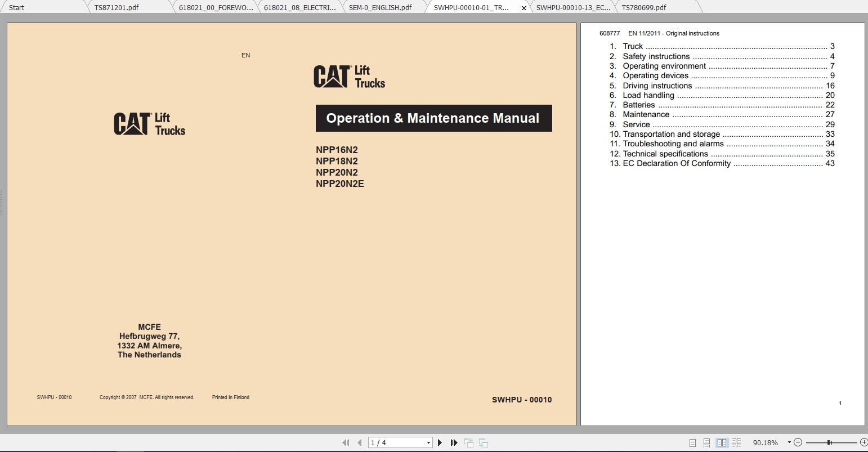Open the page number dropdown

tap(428, 442)
